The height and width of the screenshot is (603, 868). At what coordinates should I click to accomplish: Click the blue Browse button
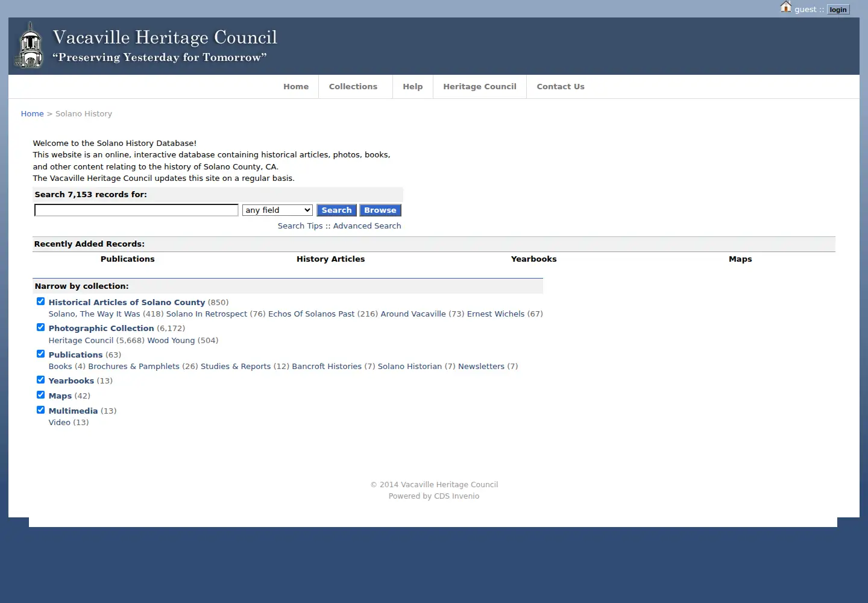(380, 210)
